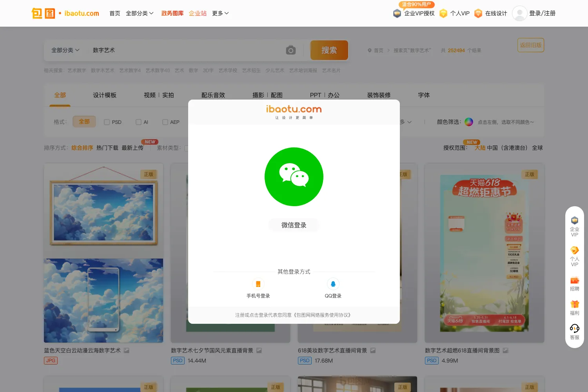Viewport: 588px width, 392px height.
Task: Select 全部 format filter option
Action: (84, 122)
